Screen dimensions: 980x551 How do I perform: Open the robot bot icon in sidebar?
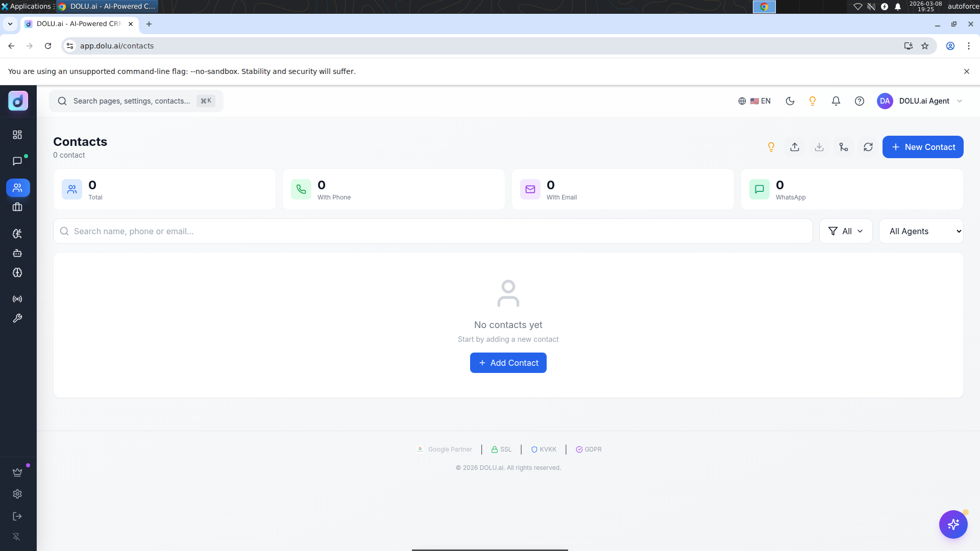17,253
